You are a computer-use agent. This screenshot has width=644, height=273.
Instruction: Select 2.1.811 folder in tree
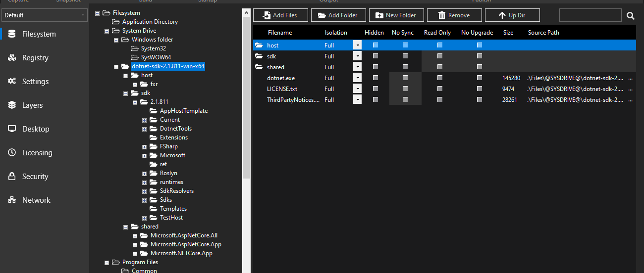coord(159,102)
